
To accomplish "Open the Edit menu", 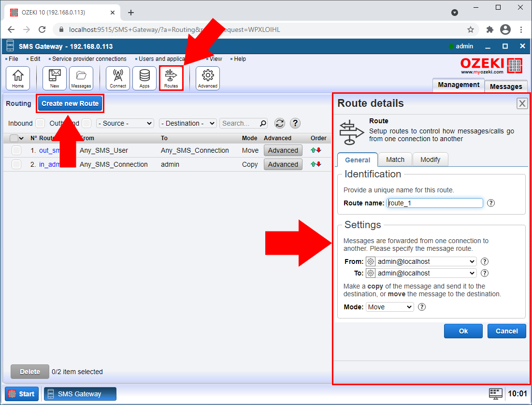I will 35,59.
